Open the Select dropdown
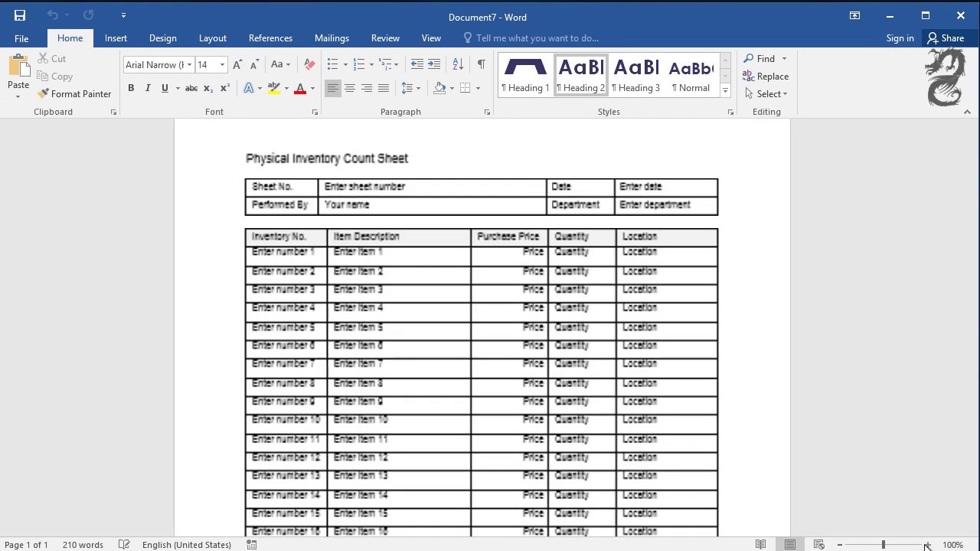Viewport: 980px width, 551px height. point(766,94)
